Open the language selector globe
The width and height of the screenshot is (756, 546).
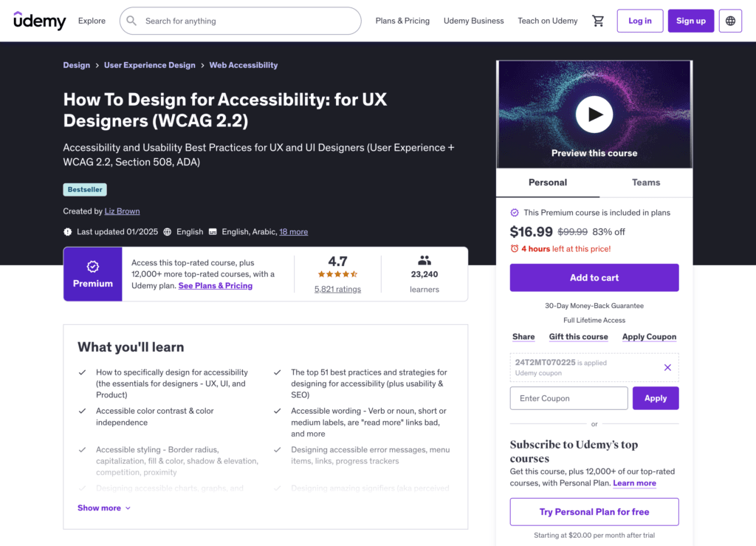(x=730, y=21)
